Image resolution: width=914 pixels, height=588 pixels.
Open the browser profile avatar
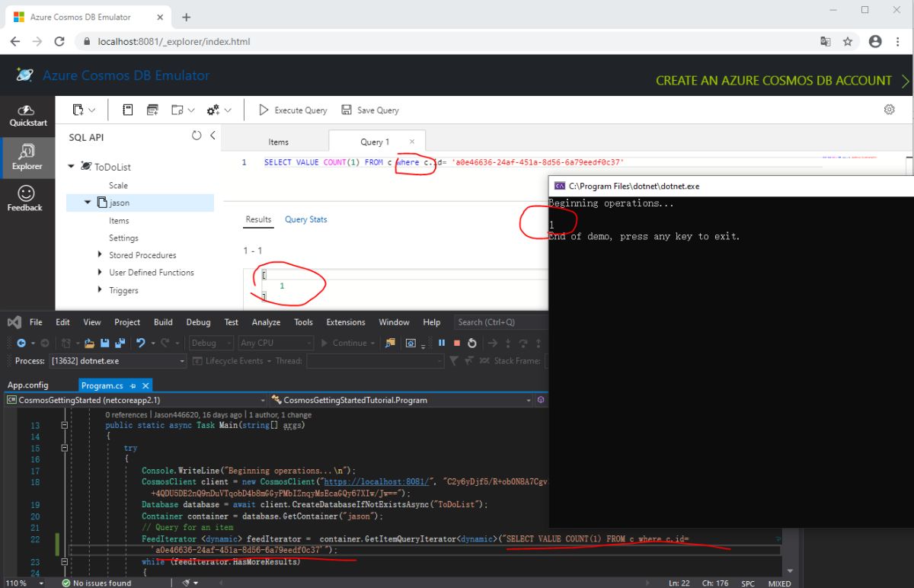click(x=875, y=42)
